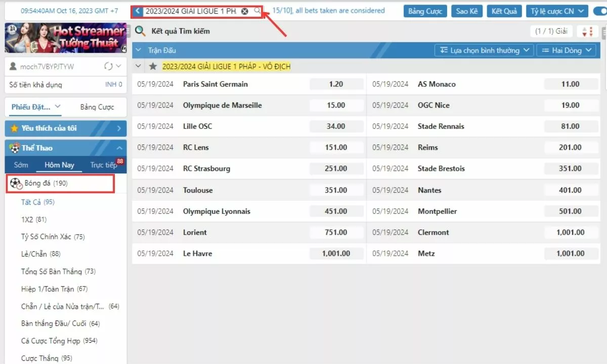Select Lẻ/Chẵn (88) market
Viewport: 607px width, 364px height.
pos(41,254)
